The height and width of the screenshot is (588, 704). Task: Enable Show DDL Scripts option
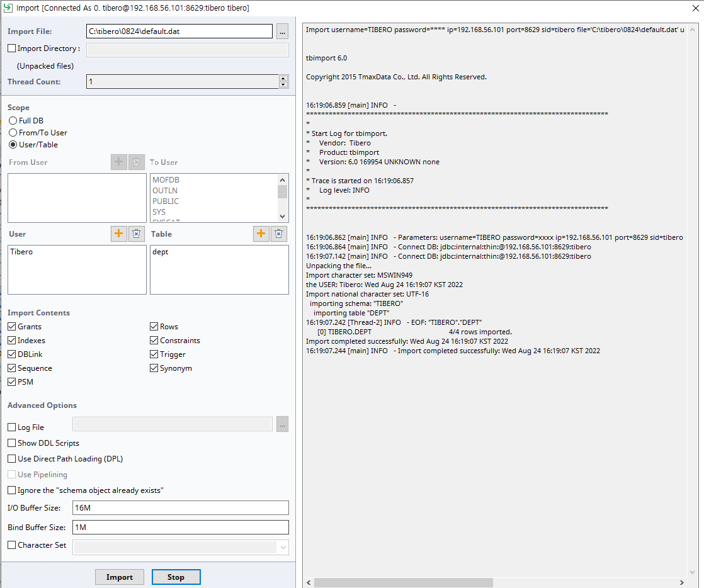[12, 443]
